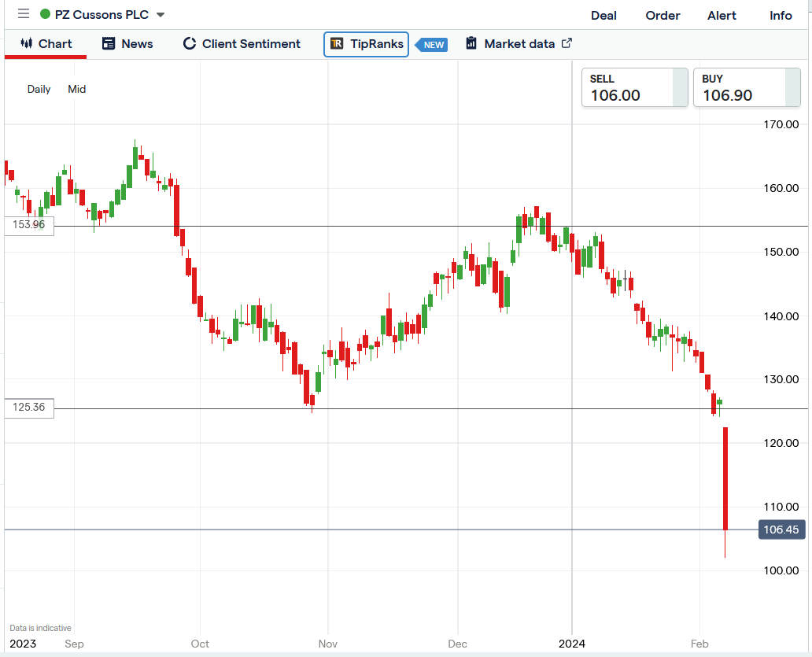Open the Market data link
The width and height of the screenshot is (812, 657).
(x=519, y=44)
